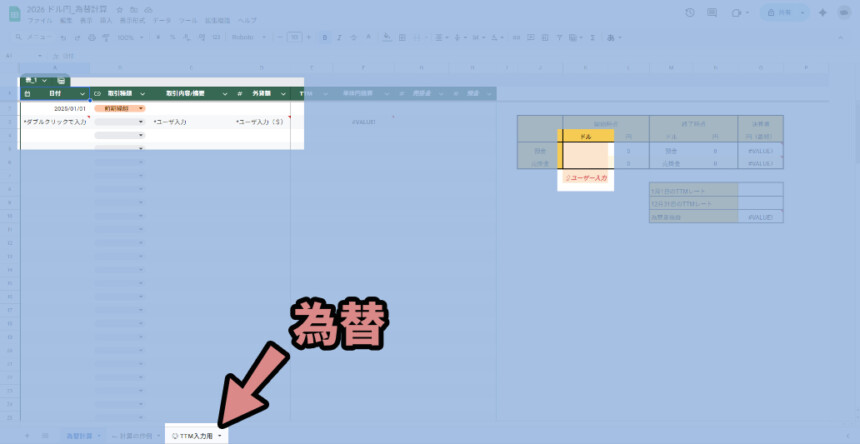
Task: Click the Gemini sparkle icon
Action: (x=822, y=12)
